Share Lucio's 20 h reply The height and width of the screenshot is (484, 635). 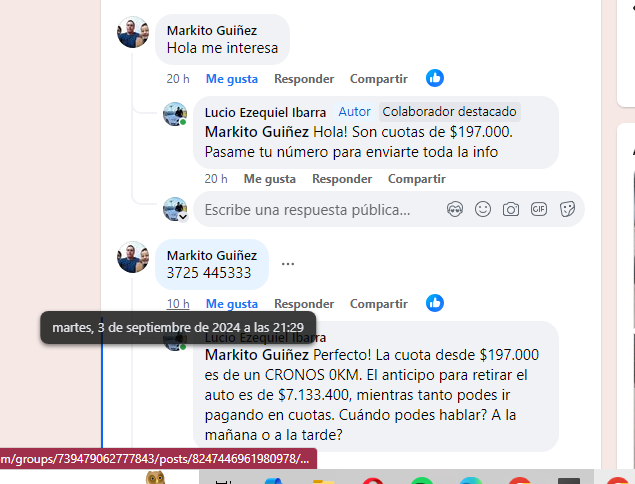(x=417, y=179)
